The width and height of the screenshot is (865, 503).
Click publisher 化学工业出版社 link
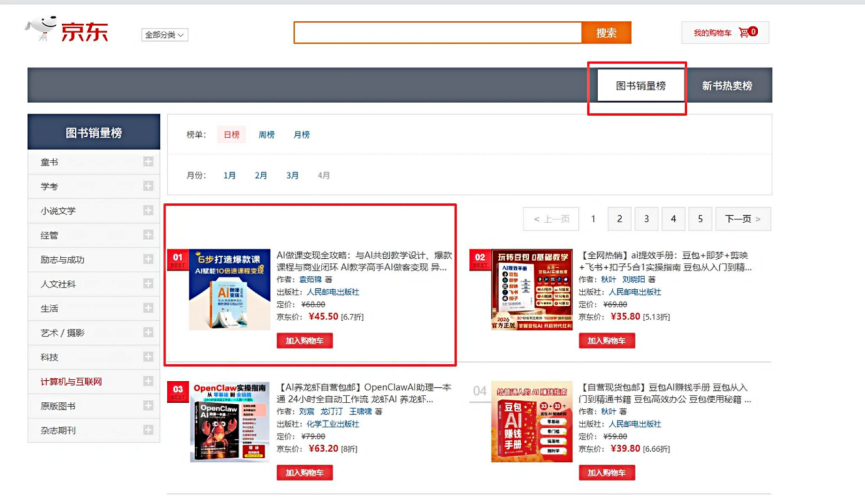[333, 424]
